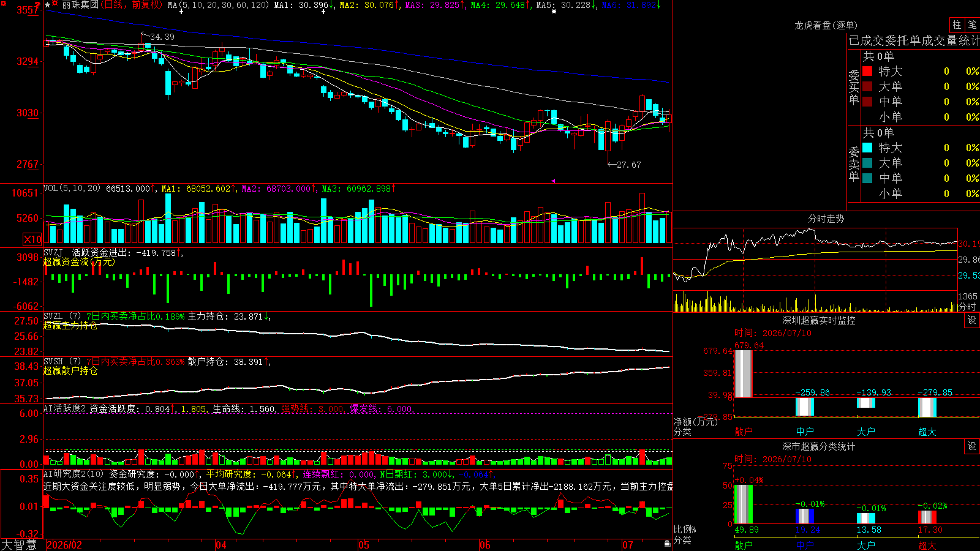Click the red question mark icon near 3557

(x=38, y=6)
